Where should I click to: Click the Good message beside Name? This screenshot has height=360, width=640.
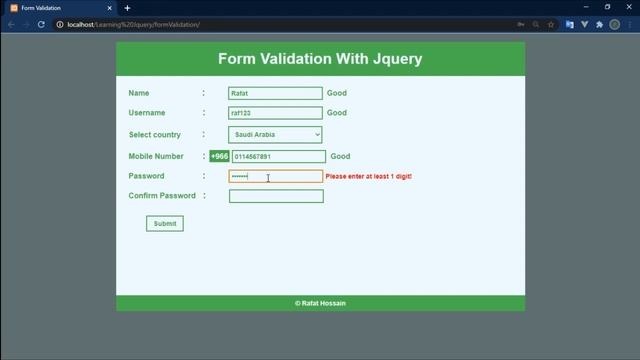pos(337,93)
